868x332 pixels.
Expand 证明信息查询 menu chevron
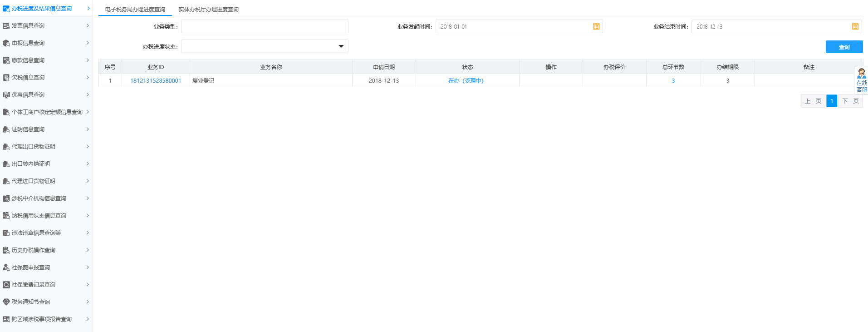pyautogui.click(x=88, y=129)
